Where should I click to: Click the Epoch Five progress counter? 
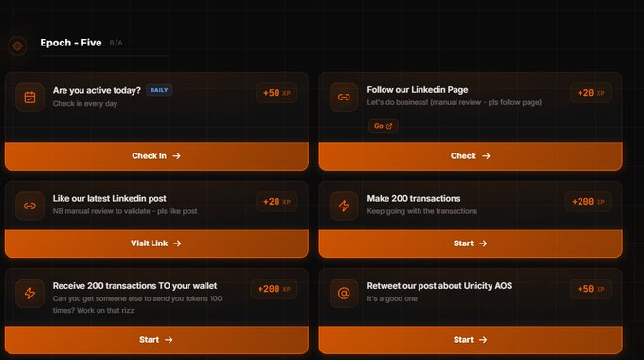(116, 43)
